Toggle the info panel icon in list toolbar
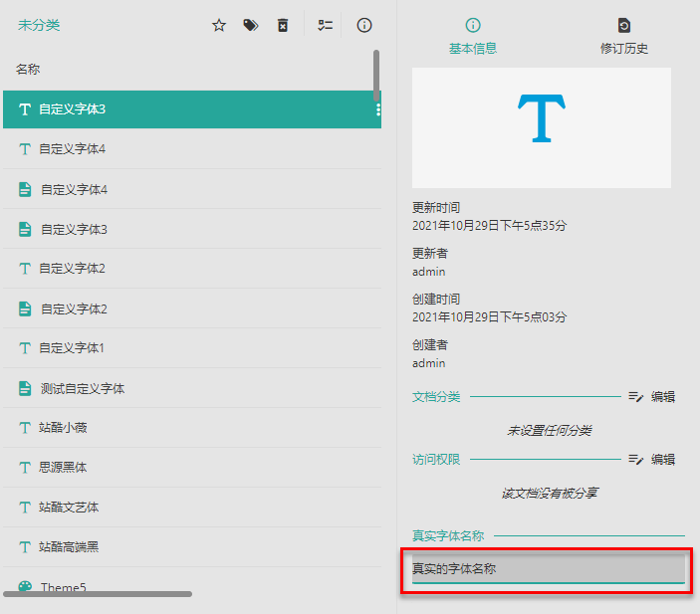The image size is (700, 614). tap(364, 25)
